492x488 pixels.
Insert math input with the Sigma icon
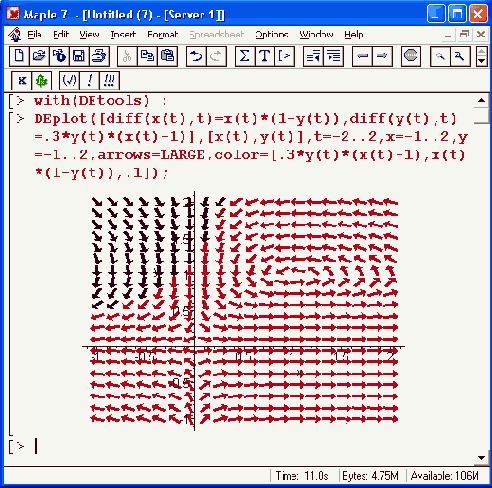click(x=245, y=56)
